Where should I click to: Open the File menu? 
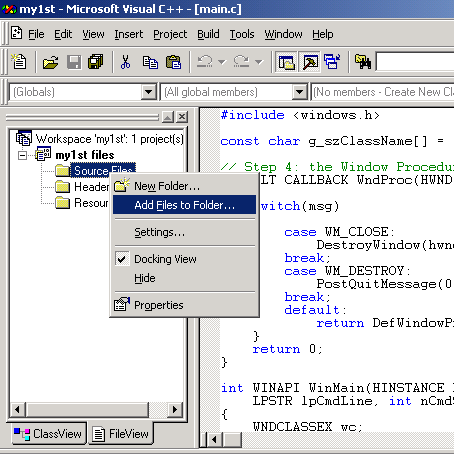(x=36, y=34)
